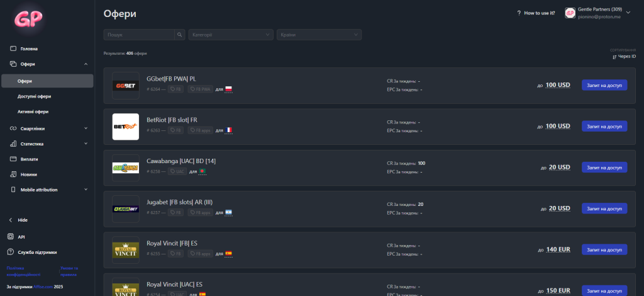Click the Новини news icon
This screenshot has width=644, height=296.
point(13,174)
